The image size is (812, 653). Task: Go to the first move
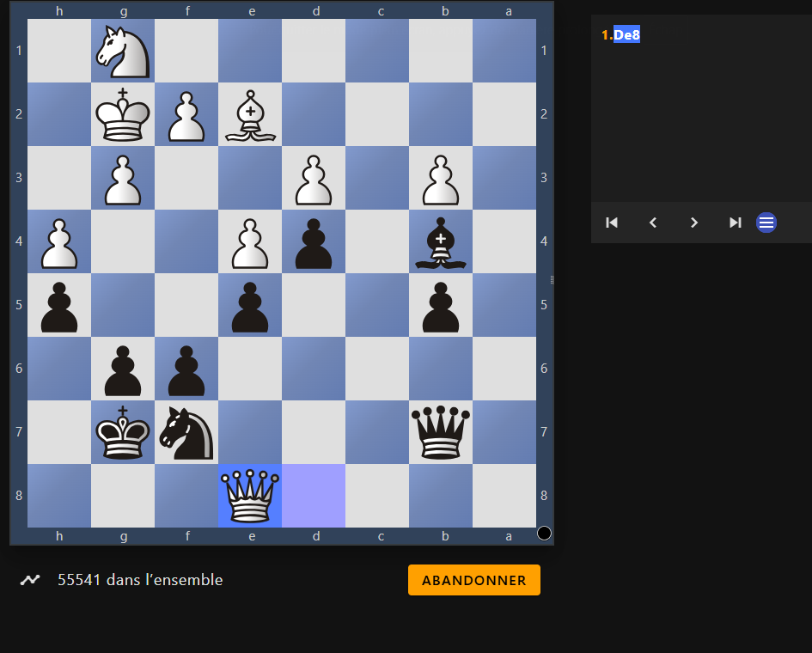(612, 223)
